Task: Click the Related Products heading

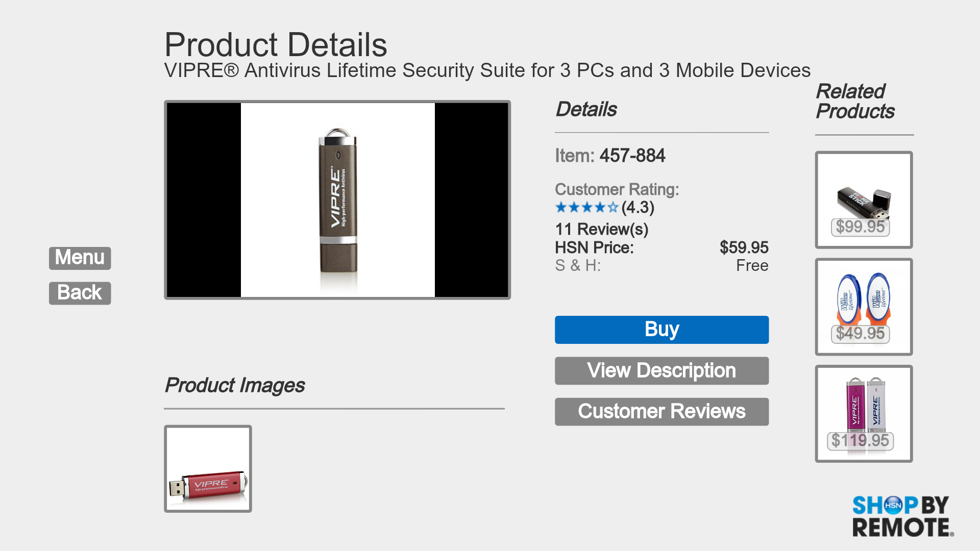Action: pyautogui.click(x=855, y=102)
